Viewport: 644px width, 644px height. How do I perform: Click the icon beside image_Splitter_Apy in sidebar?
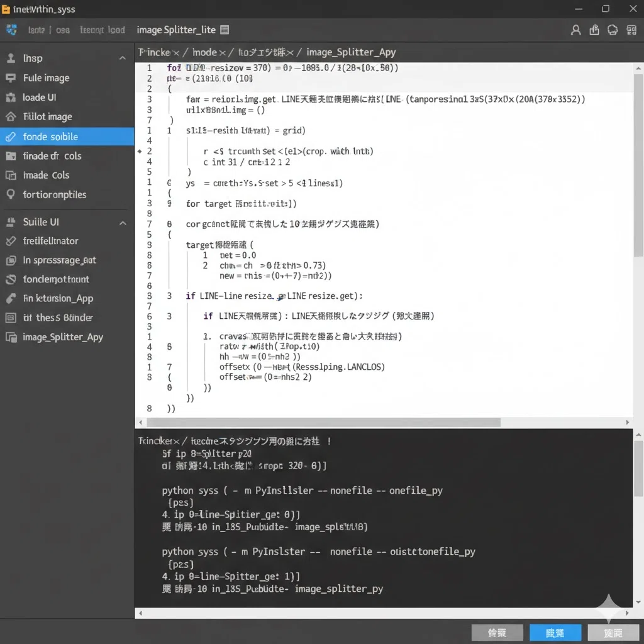coord(11,337)
